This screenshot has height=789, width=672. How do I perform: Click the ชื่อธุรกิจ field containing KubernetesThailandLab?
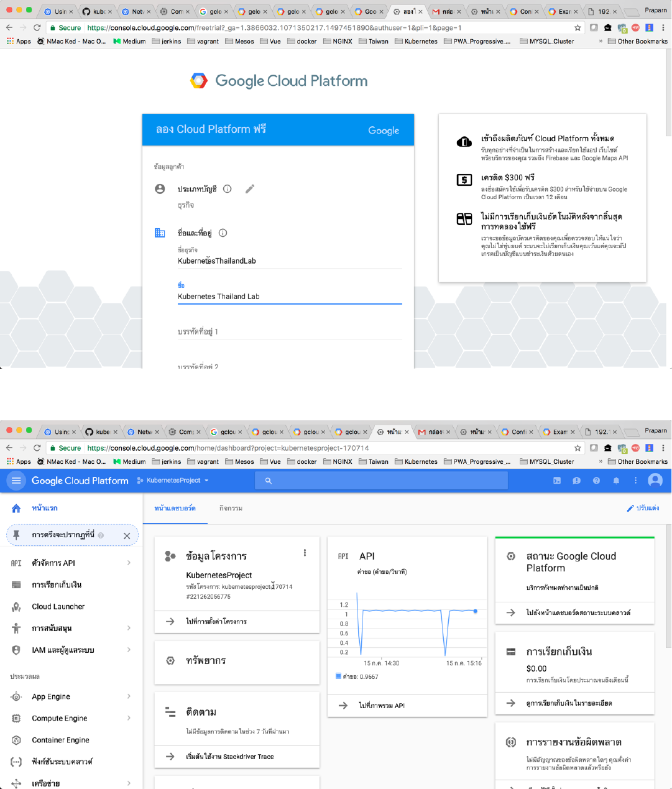tap(290, 261)
